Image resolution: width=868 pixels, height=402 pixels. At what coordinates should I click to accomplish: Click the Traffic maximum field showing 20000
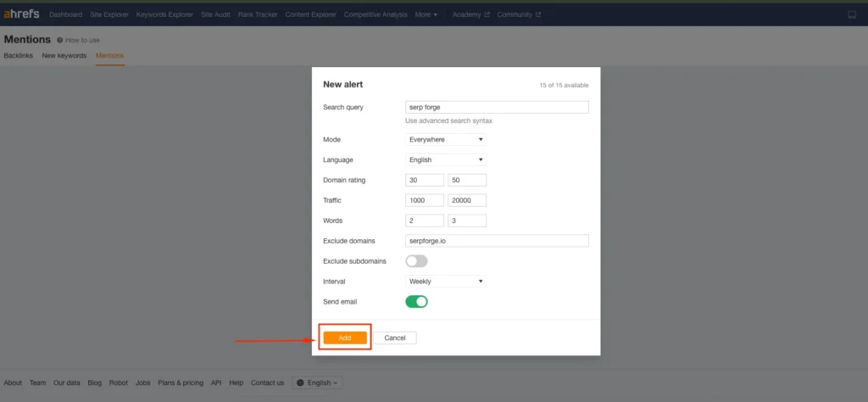467,200
